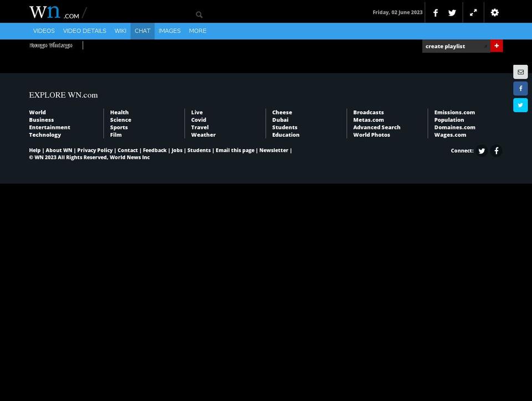
Task: Visit the Metas.com link
Action: [369, 120]
